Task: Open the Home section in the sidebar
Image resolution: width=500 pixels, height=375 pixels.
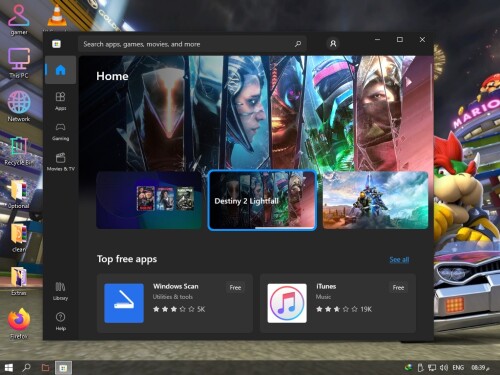Action: [60, 70]
